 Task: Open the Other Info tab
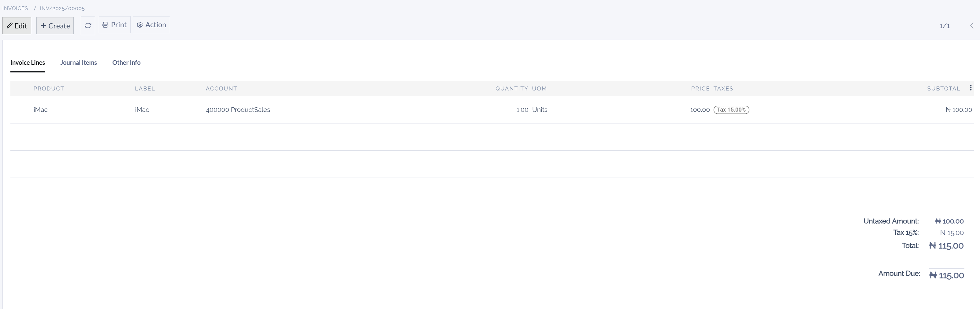(x=126, y=63)
